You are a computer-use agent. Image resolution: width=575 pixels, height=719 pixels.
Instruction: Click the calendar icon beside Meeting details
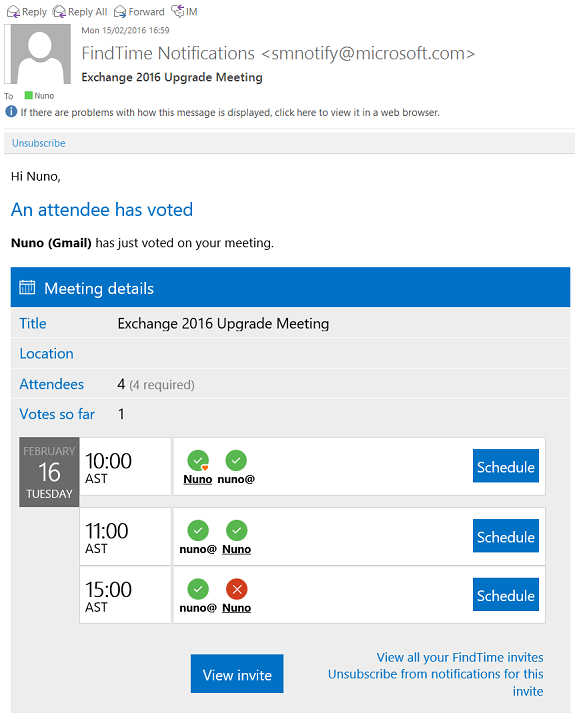pyautogui.click(x=27, y=288)
